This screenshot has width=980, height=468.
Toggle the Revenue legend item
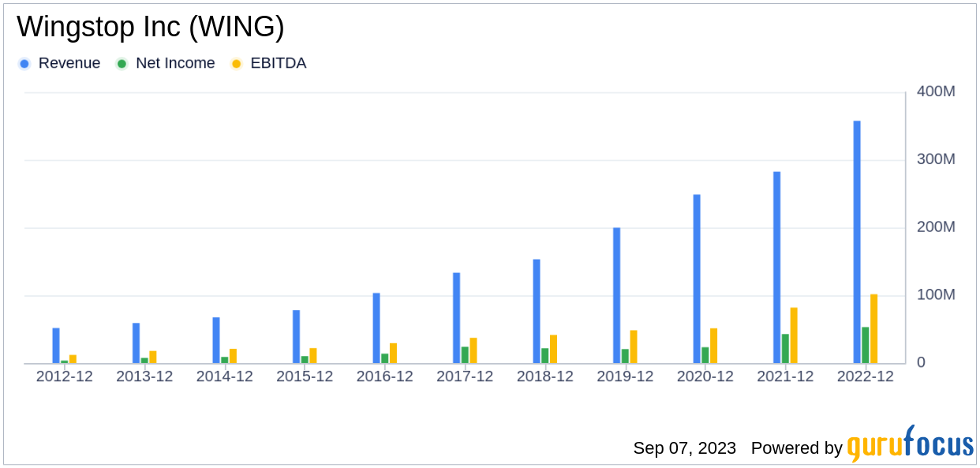click(60, 63)
